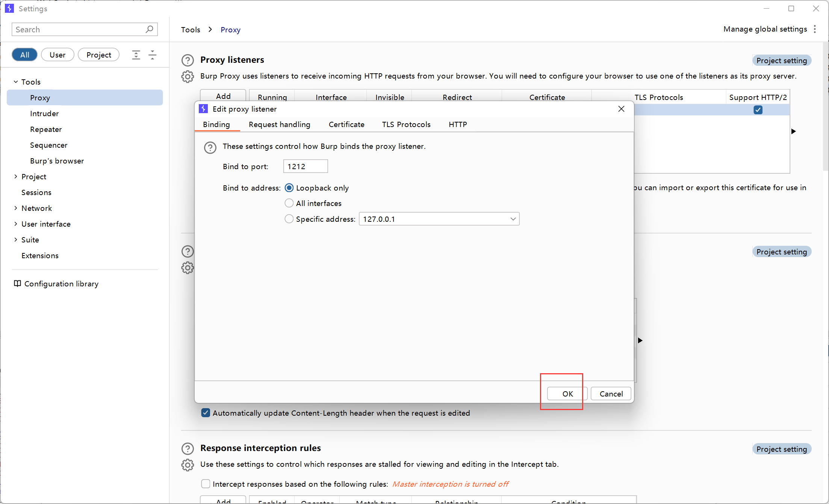Enable Intercept responses based on rules checkbox
The width and height of the screenshot is (829, 504).
206,484
